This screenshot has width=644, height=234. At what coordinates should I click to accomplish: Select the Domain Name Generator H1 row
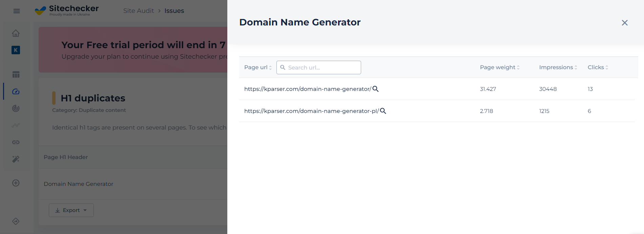tap(133, 184)
